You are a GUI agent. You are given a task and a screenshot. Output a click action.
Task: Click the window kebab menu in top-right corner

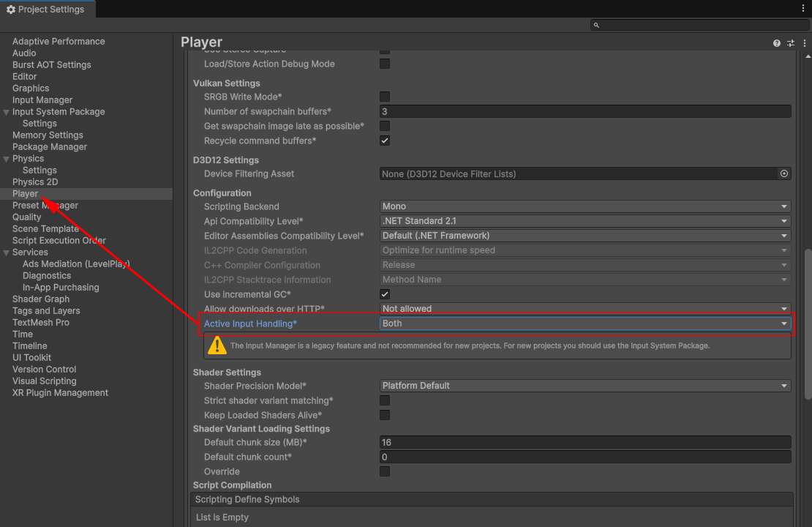804,7
